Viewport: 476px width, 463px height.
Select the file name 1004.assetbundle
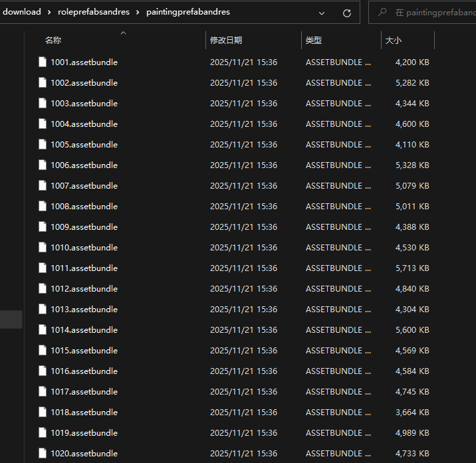84,124
